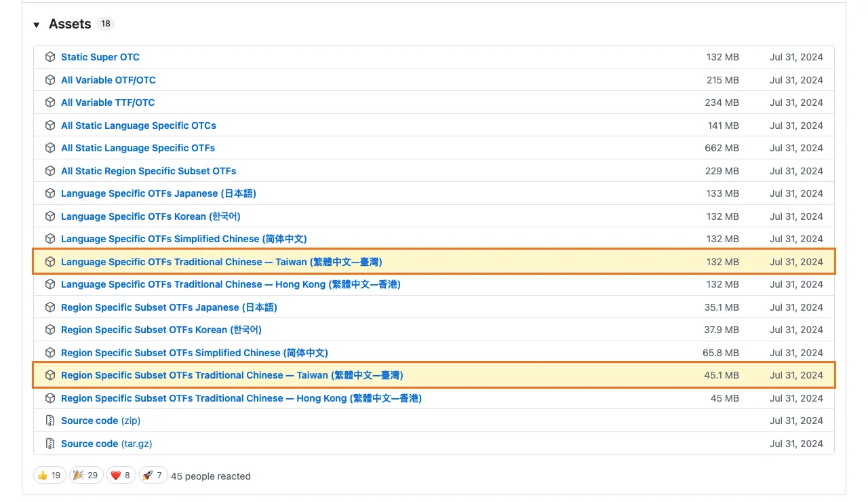Add a rocket reaction (7)
The image size is (868, 502).
point(153,476)
